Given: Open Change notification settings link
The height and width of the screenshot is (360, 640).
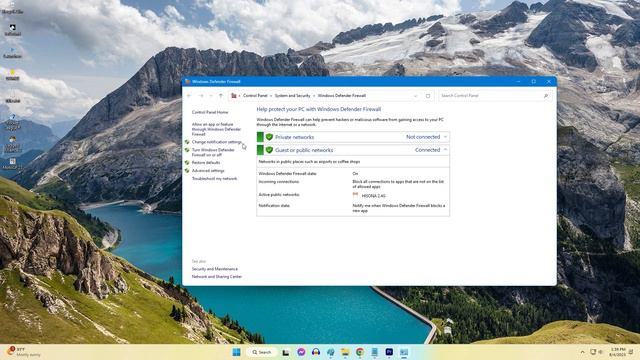Looking at the screenshot, I should tap(217, 142).
